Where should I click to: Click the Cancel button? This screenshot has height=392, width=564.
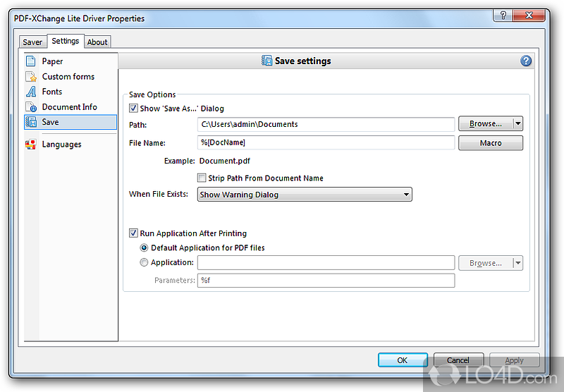(458, 360)
